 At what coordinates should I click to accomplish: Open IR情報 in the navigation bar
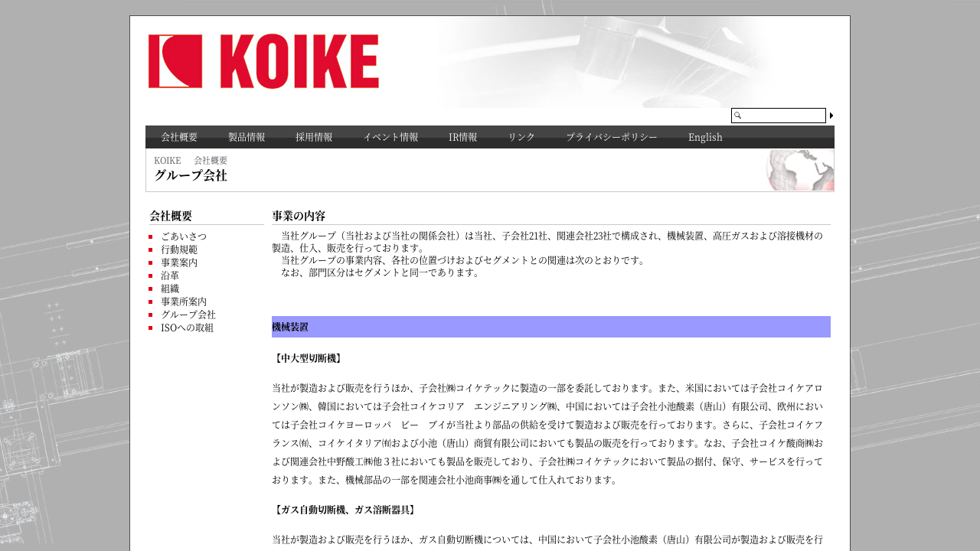463,137
